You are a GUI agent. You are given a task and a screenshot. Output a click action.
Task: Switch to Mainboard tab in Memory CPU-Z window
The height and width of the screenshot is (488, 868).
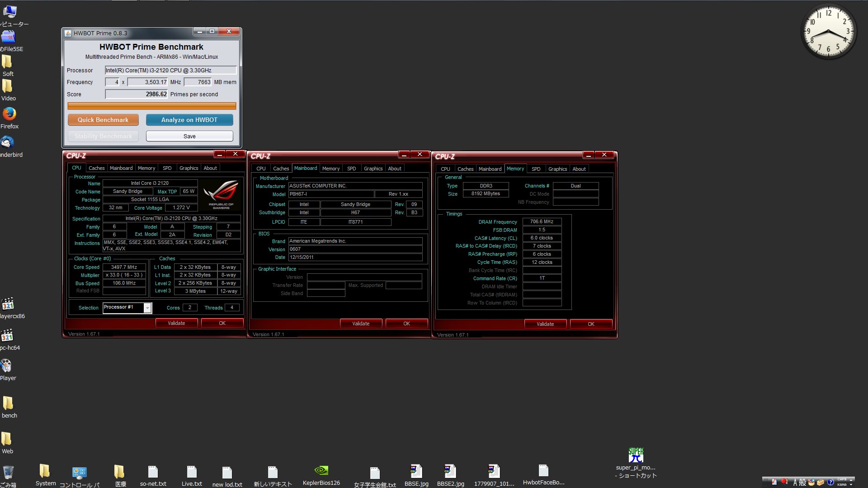tap(490, 169)
